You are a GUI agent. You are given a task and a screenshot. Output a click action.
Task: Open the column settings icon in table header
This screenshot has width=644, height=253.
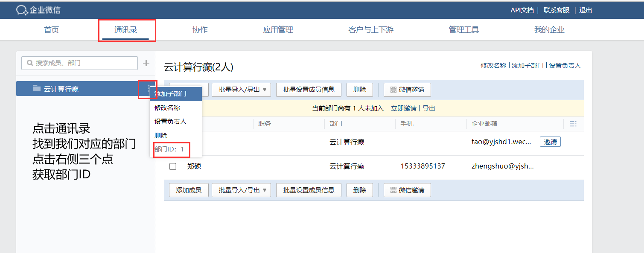pyautogui.click(x=573, y=124)
